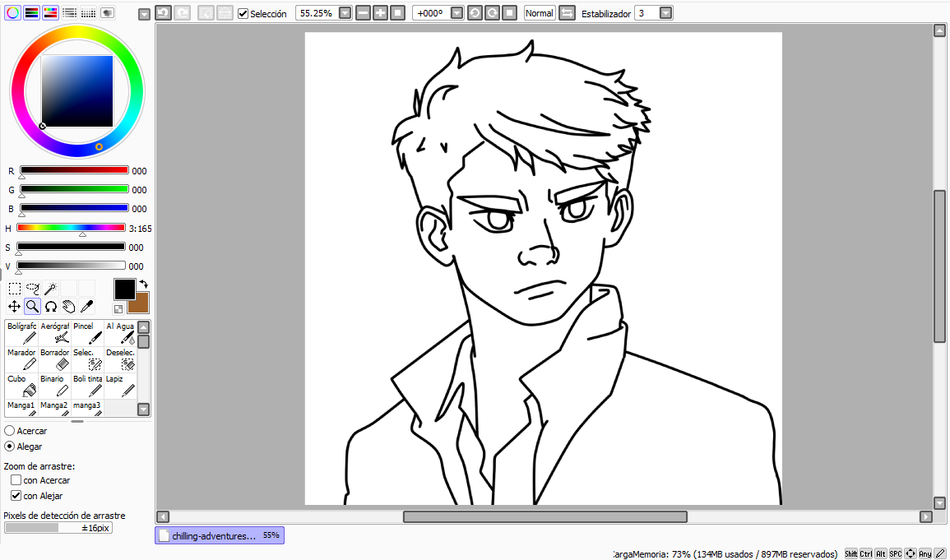Toggle the color mixer panel

[69, 12]
